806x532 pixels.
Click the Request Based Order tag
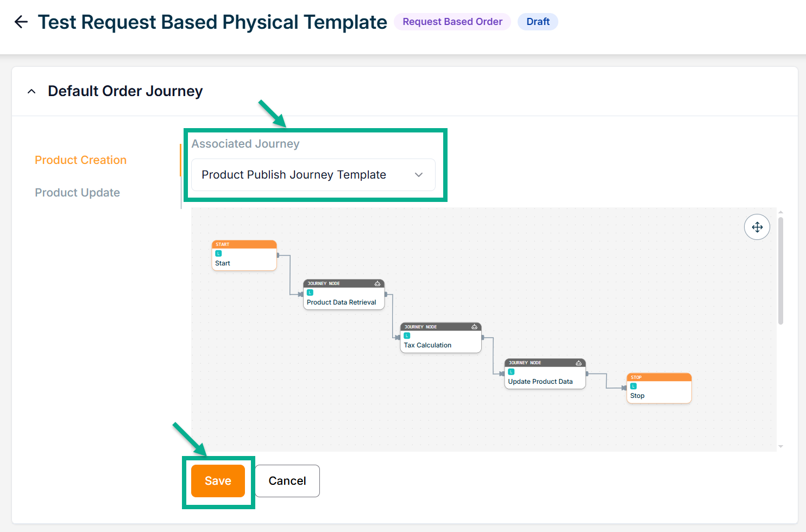pos(452,22)
